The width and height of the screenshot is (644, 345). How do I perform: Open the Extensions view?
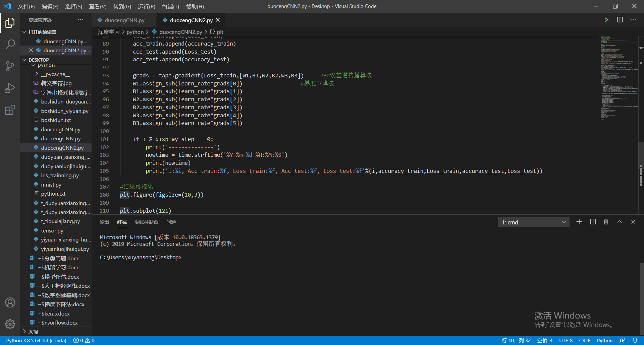pos(10,110)
